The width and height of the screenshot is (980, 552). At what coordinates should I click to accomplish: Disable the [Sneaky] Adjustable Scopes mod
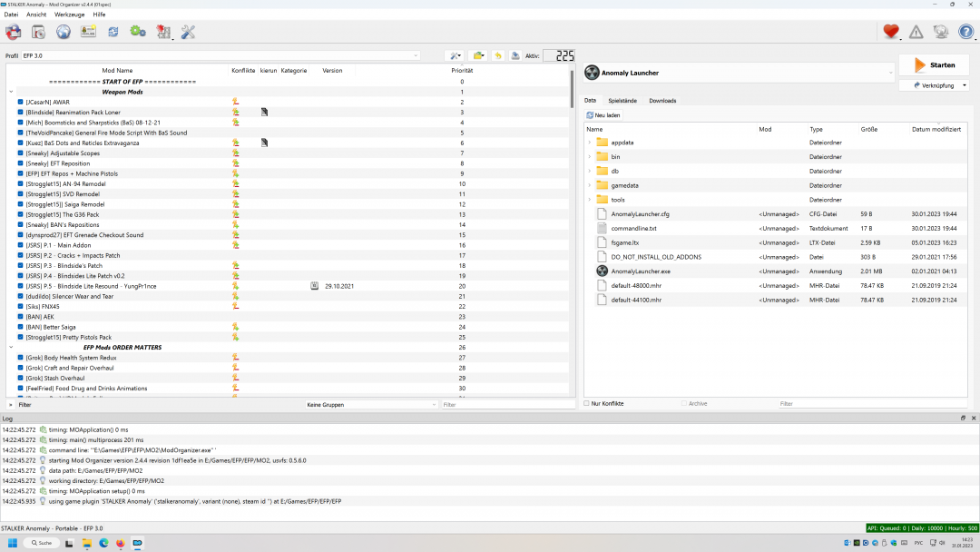coord(20,153)
